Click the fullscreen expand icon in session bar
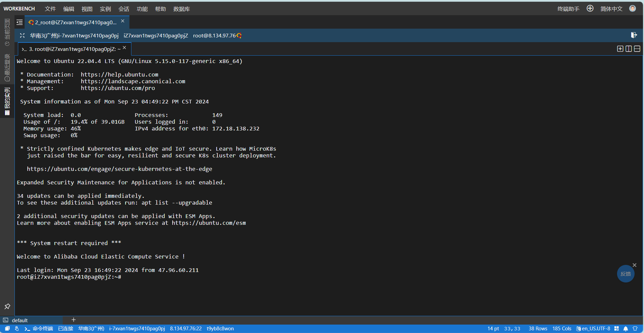Screen dimensions: 644x333 tap(22, 35)
